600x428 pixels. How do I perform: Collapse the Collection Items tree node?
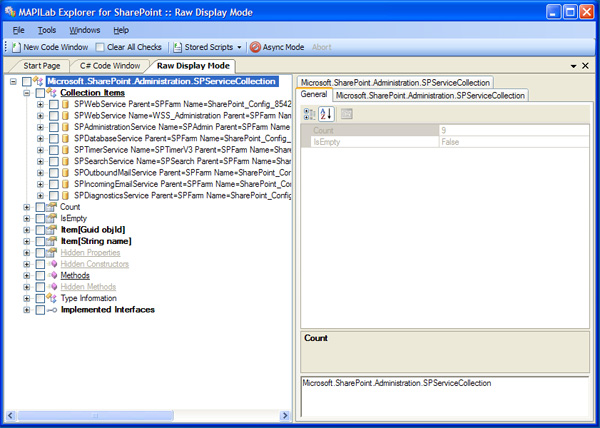[x=26, y=92]
